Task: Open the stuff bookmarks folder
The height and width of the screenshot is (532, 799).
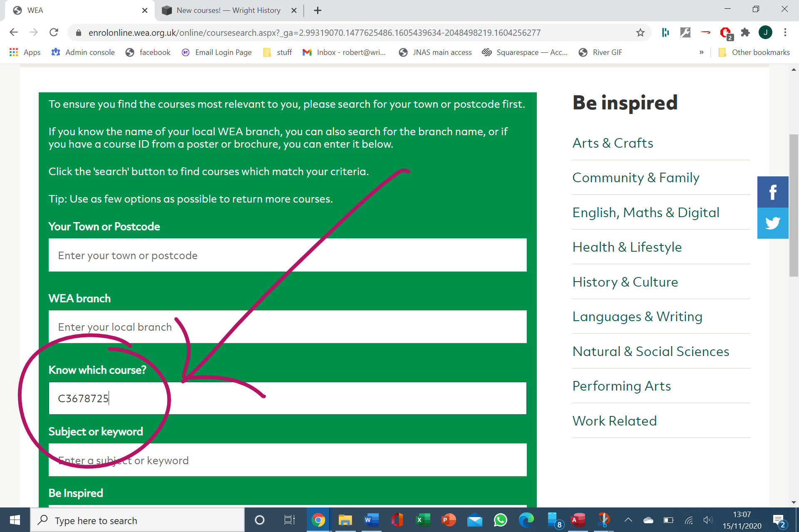Action: [278, 52]
